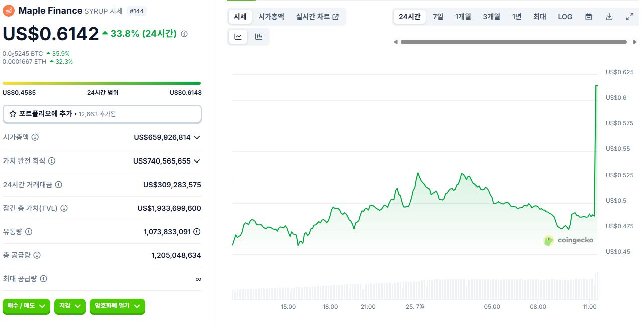Open info icon beside 24-hour change
Screen dimensions: 644x323
click(184, 34)
